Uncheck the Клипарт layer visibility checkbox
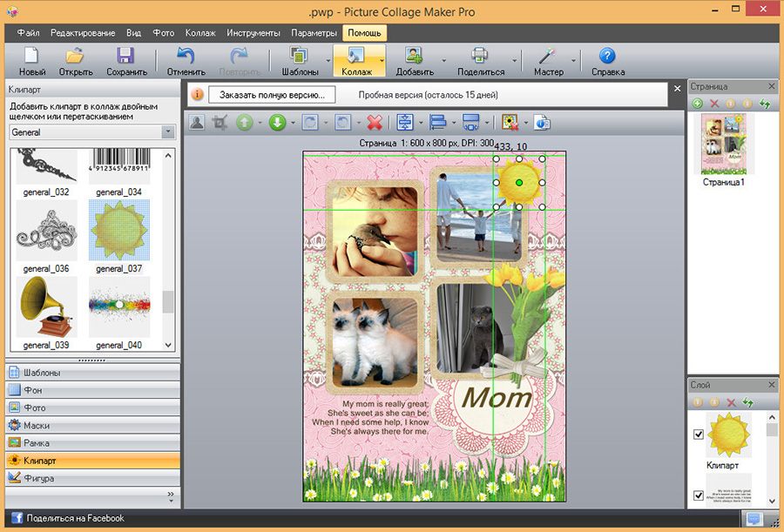This screenshot has width=784, height=532. pyautogui.click(x=699, y=434)
